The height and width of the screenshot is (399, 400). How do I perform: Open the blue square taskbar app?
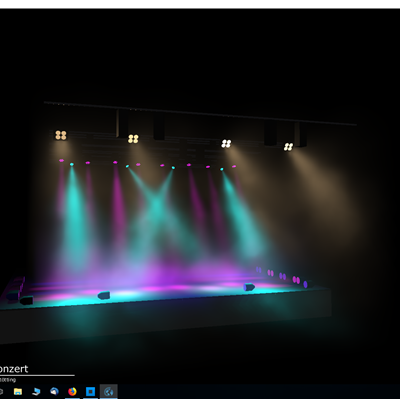[x=90, y=391]
